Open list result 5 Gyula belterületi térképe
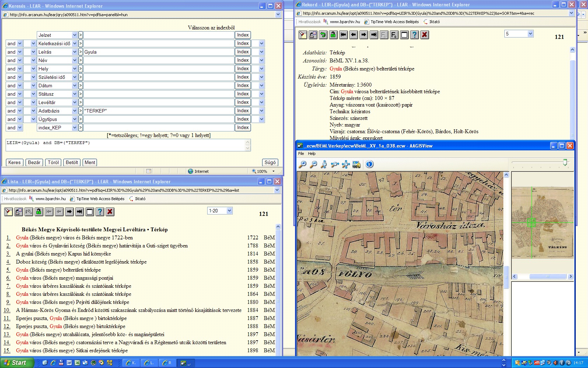 58,270
